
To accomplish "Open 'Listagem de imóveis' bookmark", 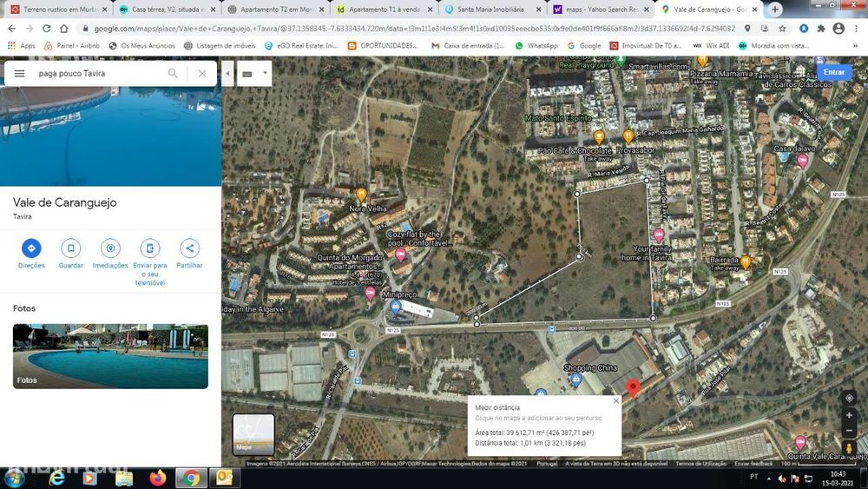I will tap(220, 46).
